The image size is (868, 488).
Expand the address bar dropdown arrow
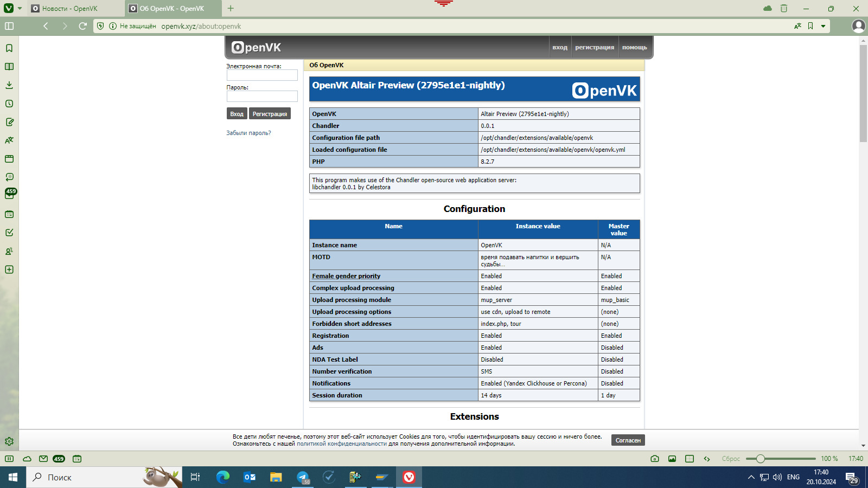[823, 26]
